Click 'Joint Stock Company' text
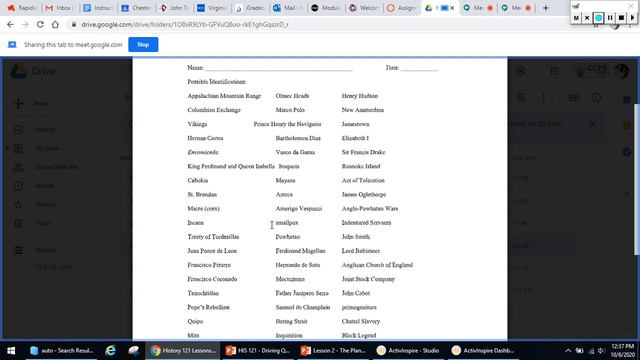This screenshot has width=640, height=360. 368,279
